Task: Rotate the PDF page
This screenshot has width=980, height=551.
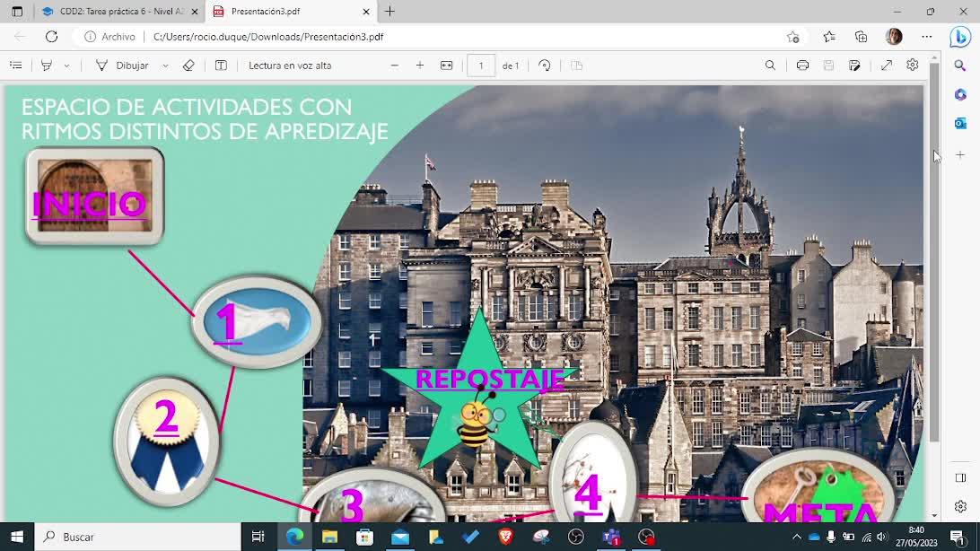Action: 545,66
